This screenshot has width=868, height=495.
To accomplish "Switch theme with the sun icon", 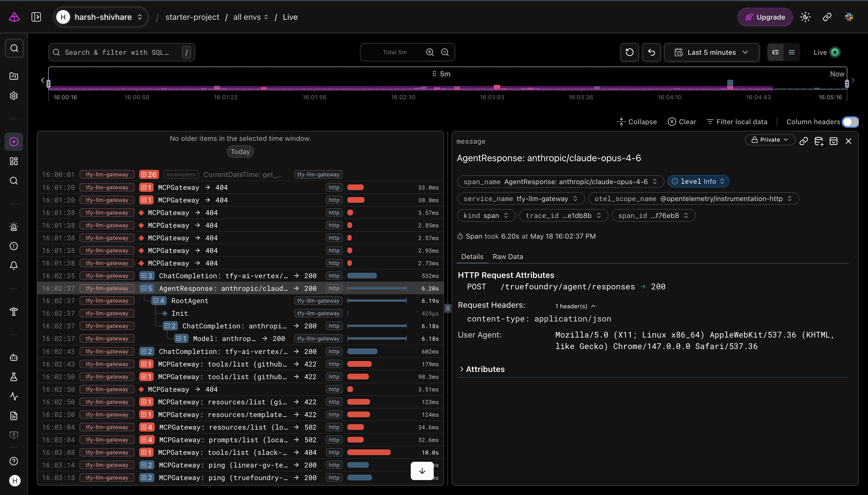I will tap(805, 17).
